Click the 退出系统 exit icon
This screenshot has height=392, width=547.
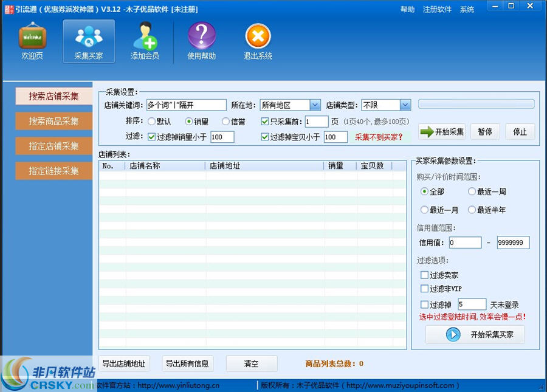257,38
